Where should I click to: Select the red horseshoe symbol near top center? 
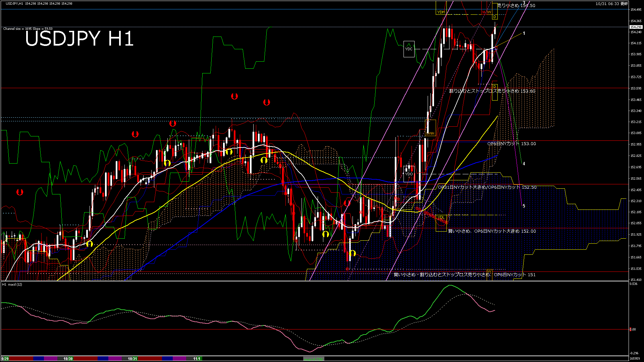234,97
